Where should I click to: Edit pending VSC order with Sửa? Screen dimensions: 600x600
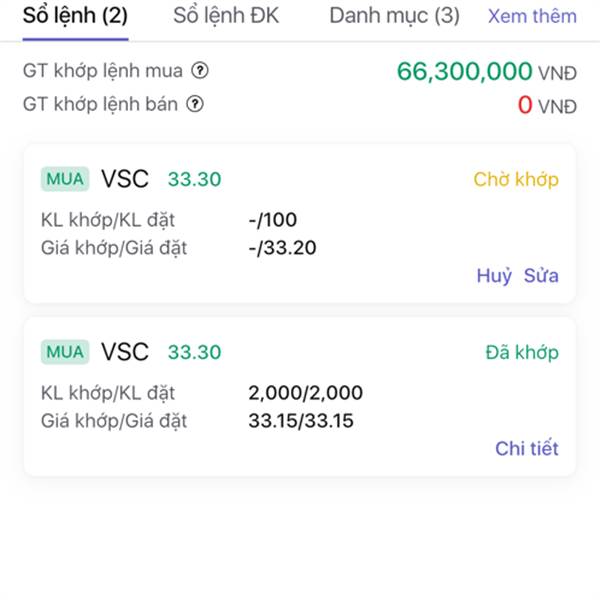click(541, 276)
